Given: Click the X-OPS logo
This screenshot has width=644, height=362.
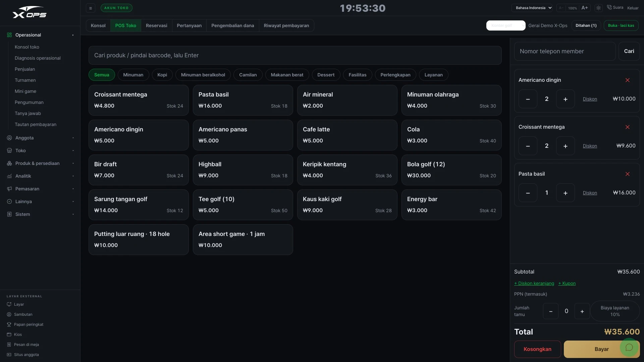Looking at the screenshot, I should click(30, 12).
